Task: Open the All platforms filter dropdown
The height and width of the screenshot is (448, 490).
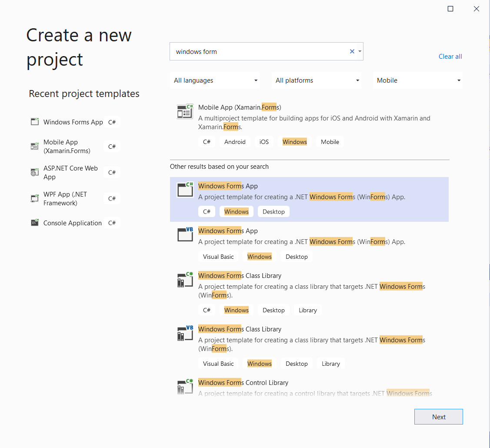Action: tap(316, 80)
